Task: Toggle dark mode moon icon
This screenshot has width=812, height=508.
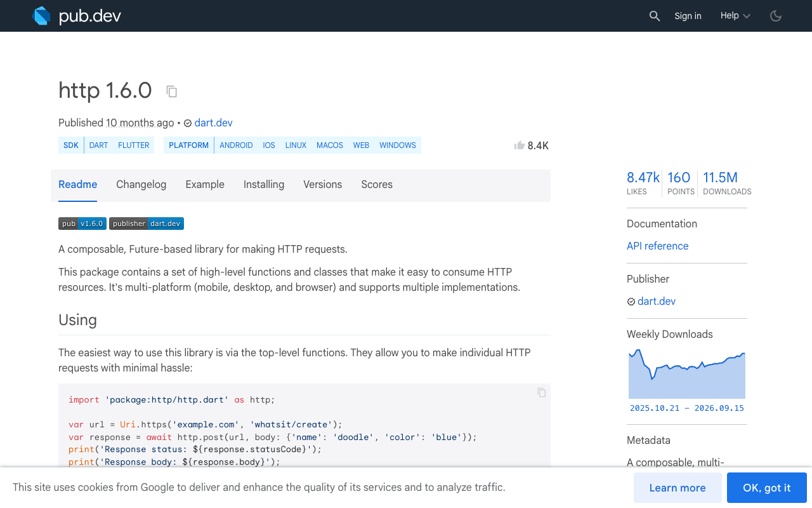Action: [x=776, y=16]
